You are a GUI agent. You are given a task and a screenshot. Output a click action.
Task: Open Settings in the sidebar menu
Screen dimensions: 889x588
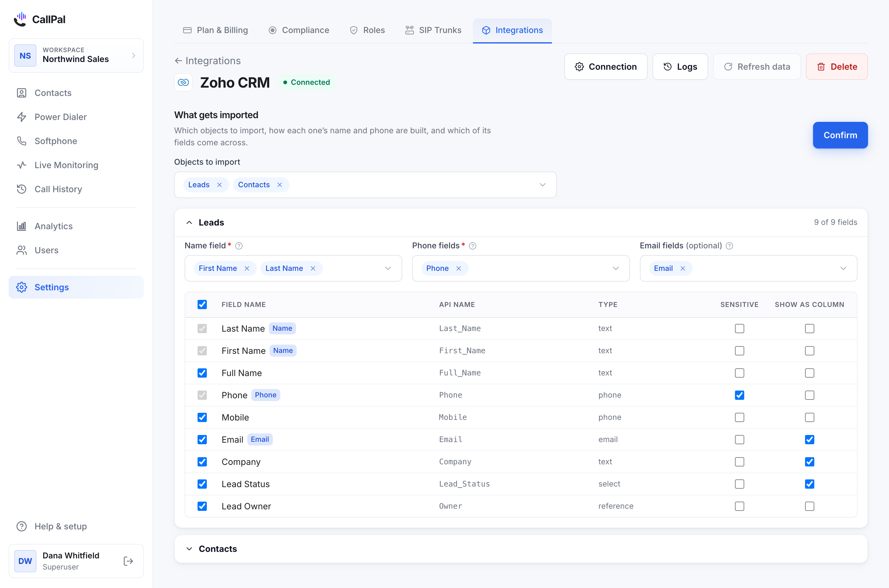pyautogui.click(x=76, y=287)
